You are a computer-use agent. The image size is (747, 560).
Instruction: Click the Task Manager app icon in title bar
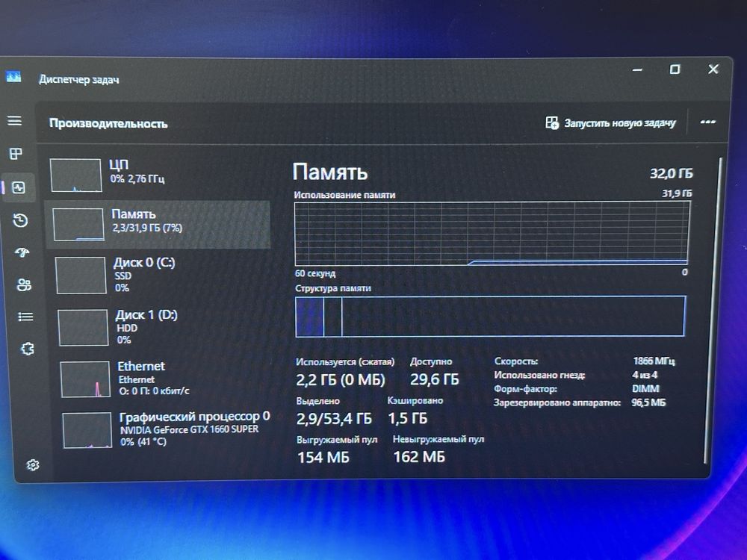coord(13,76)
